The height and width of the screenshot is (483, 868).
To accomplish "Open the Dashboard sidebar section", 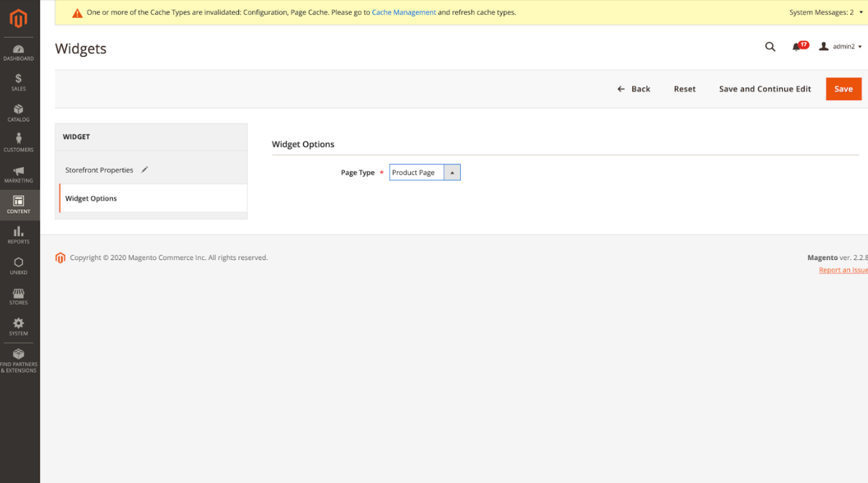I will point(19,53).
